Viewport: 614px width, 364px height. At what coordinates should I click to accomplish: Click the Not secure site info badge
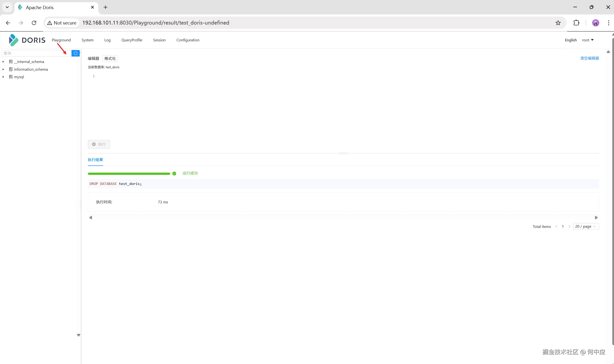[x=62, y=23]
